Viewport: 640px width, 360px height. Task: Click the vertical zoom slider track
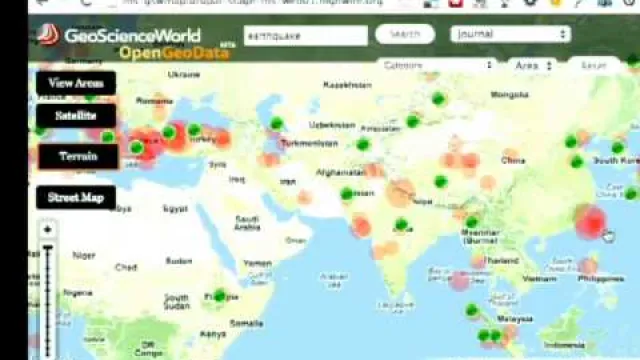point(48,301)
